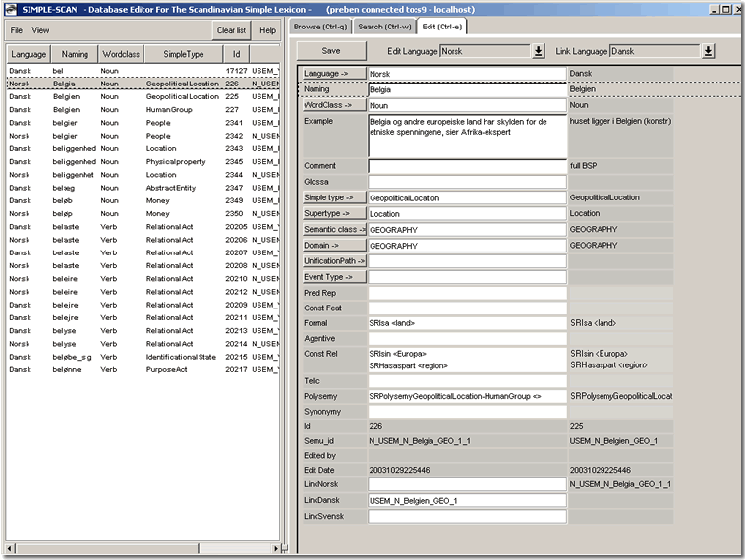Open the File menu
This screenshot has height=560, width=745.
click(x=17, y=30)
